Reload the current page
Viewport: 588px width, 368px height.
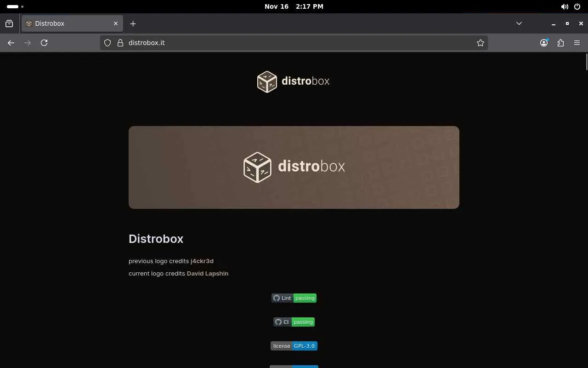click(44, 43)
